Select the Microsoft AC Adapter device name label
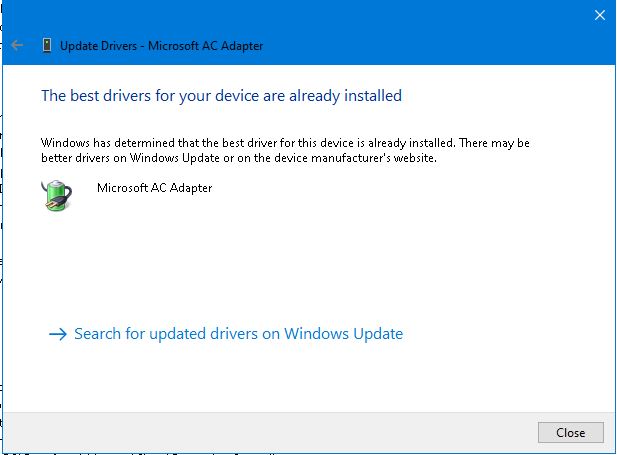Viewport: 617px width, 455px height. click(154, 187)
